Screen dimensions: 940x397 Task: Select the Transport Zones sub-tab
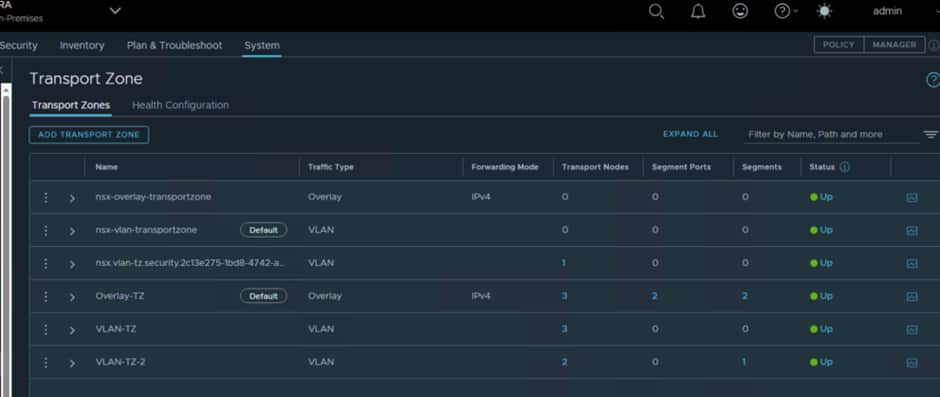pos(71,106)
